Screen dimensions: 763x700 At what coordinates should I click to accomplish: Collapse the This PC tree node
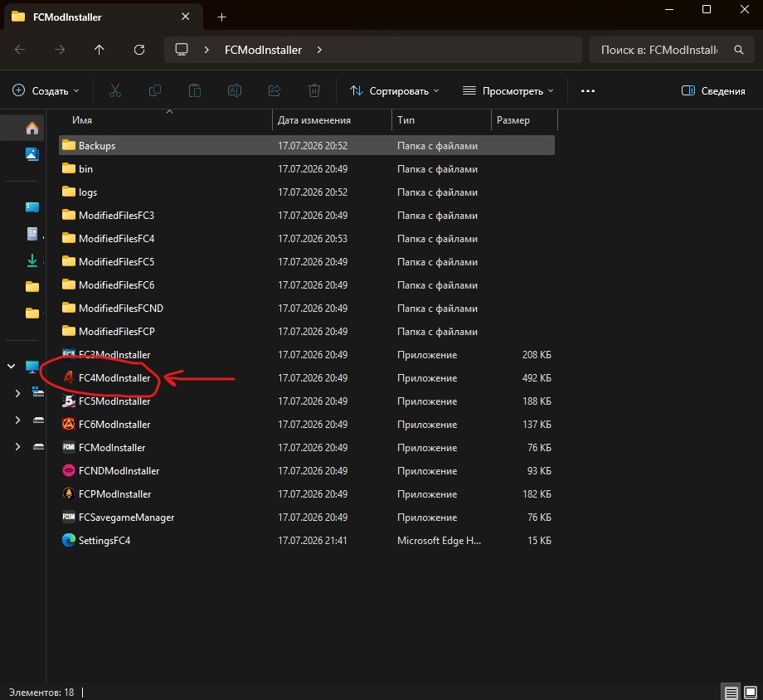coord(11,366)
